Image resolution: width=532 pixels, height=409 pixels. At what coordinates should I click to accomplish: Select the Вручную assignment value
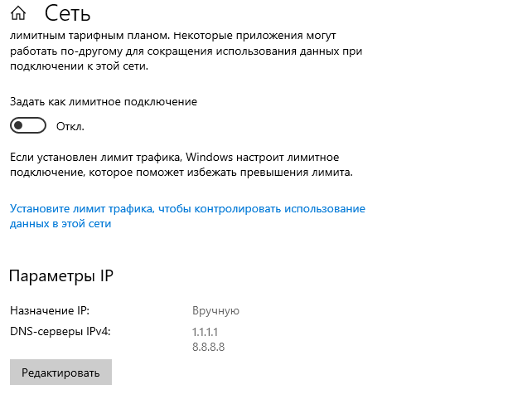215,310
